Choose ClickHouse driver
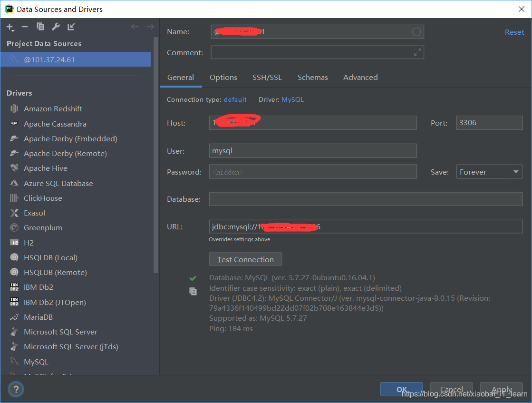 [43, 198]
